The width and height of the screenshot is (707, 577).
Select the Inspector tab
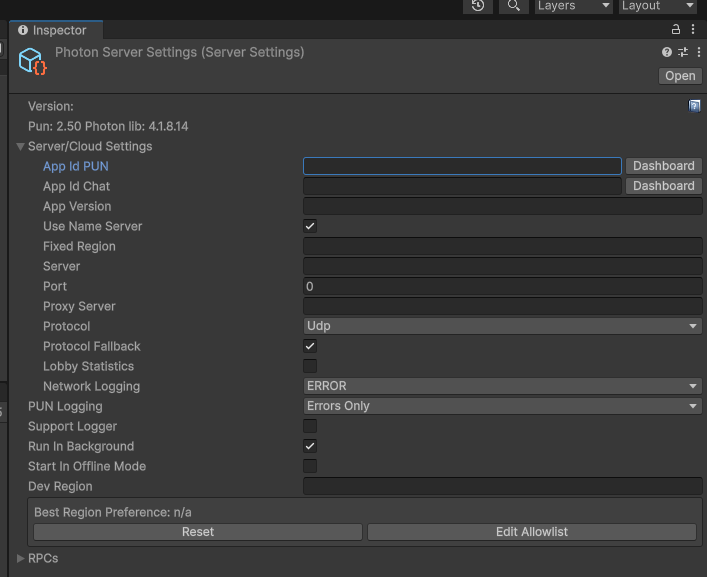pyautogui.click(x=56, y=30)
